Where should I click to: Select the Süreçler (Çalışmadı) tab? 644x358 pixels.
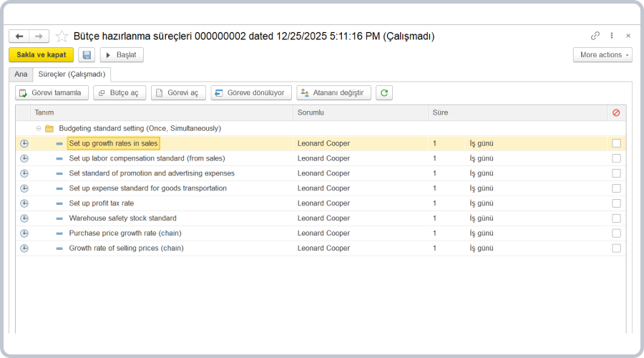click(x=72, y=74)
